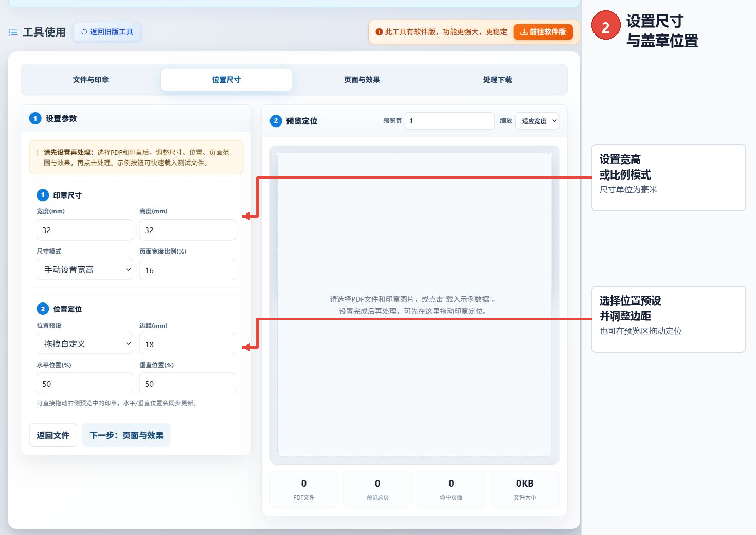
Task: Expand the 位置预设 dropdown
Action: pos(85,344)
